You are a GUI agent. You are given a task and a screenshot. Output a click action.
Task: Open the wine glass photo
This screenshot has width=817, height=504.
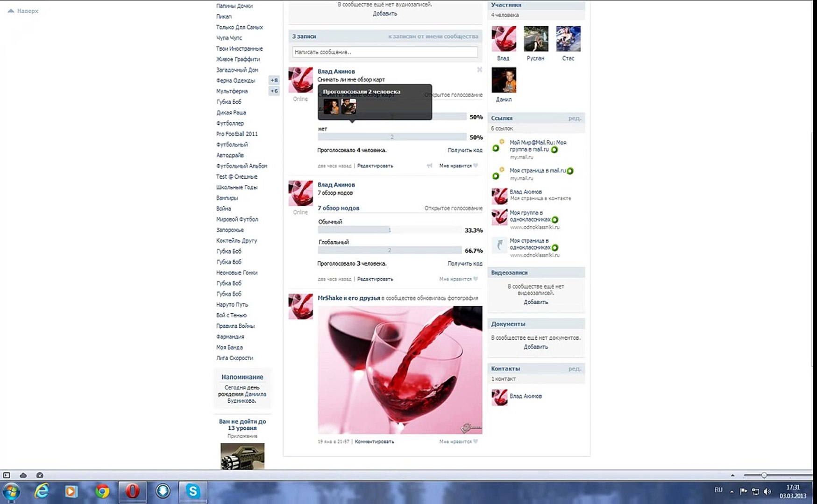(400, 370)
